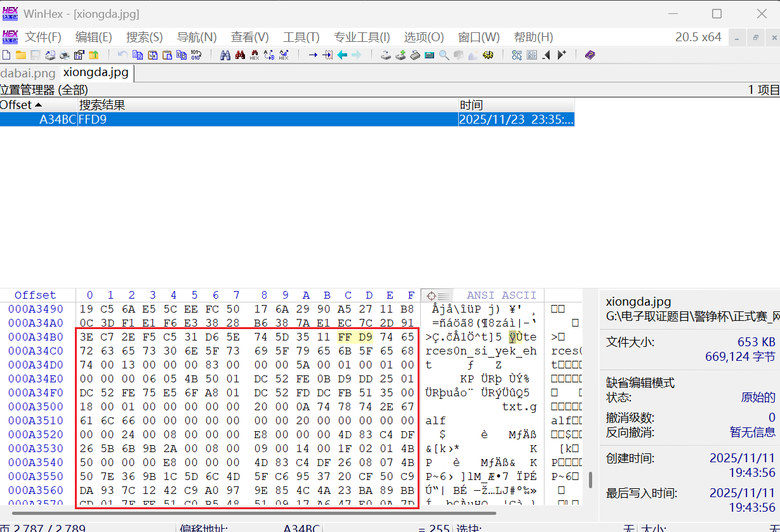Screen dimensions: 780x532
Task: Open the 专业工具(I) menu
Action: 362,37
